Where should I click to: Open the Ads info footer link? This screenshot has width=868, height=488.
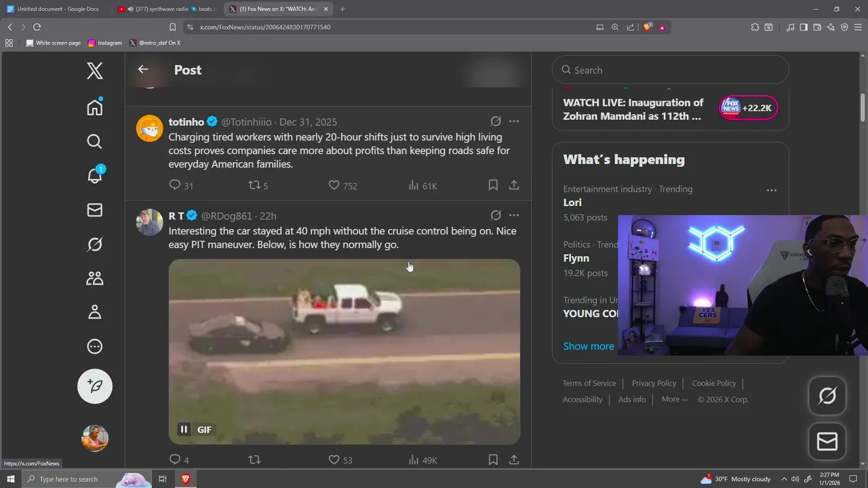632,399
